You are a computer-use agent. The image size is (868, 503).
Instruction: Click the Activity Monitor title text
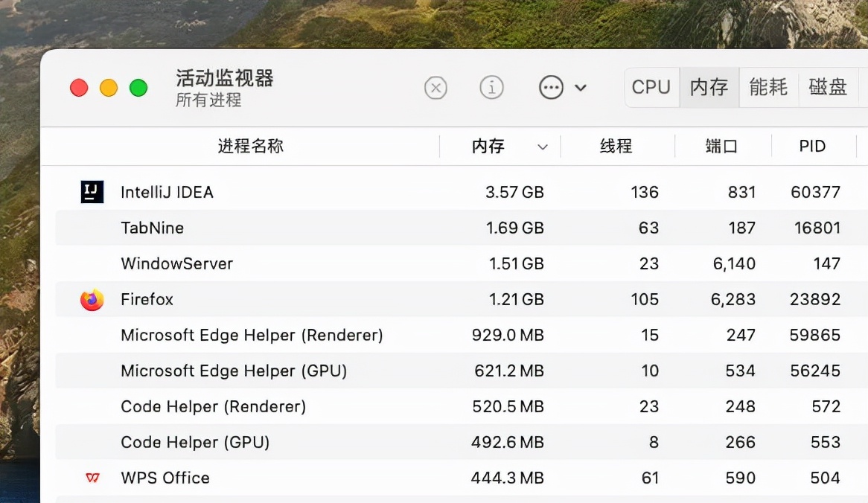(x=224, y=77)
